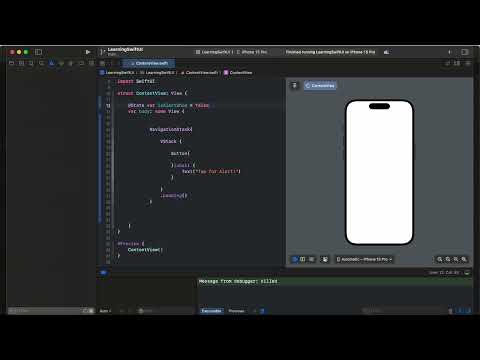Click the Button{ code line

(180, 153)
